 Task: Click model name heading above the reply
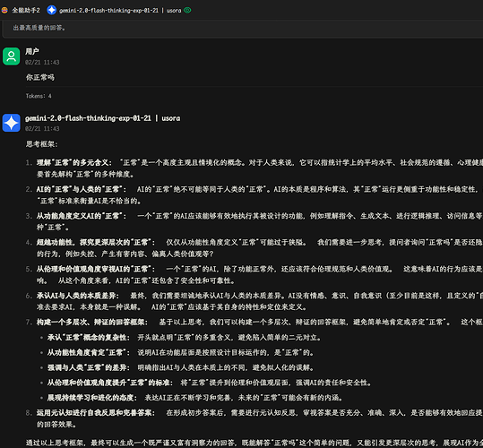tap(102, 118)
